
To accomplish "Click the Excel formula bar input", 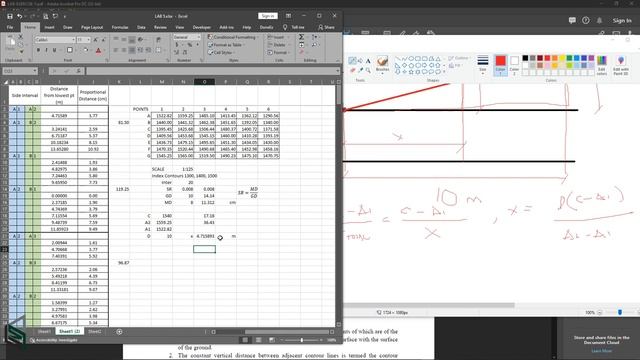I will point(211,71).
